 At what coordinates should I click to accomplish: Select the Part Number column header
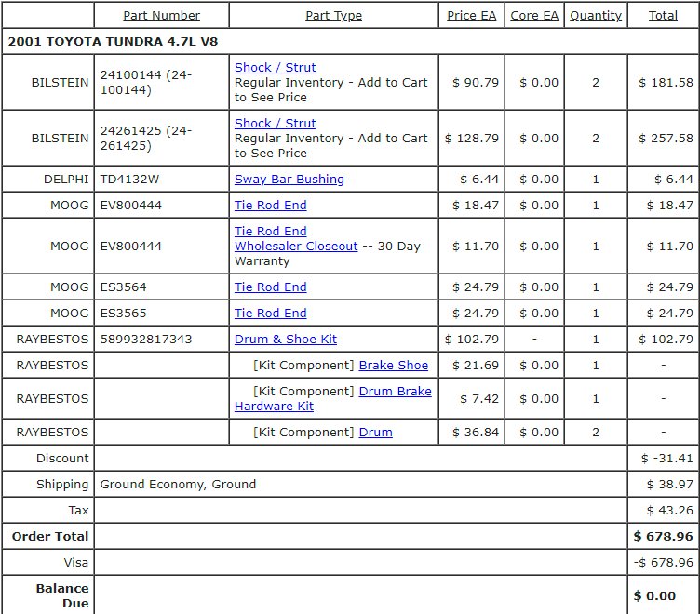(162, 15)
